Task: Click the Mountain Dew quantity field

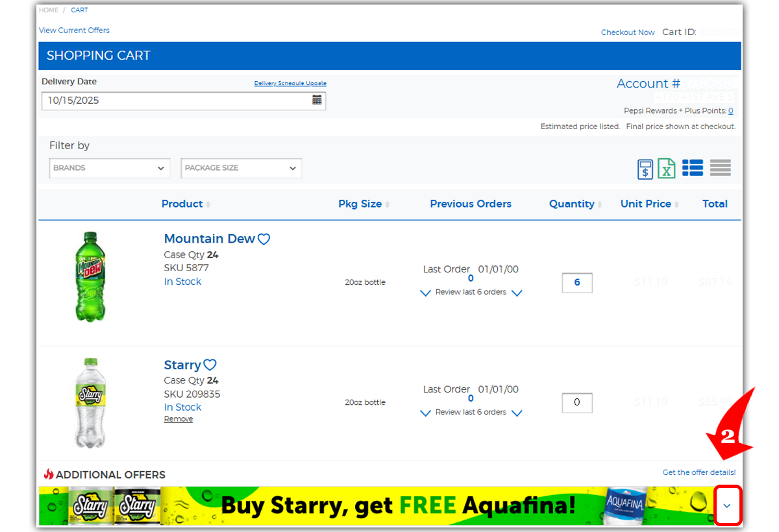Action: click(x=577, y=283)
